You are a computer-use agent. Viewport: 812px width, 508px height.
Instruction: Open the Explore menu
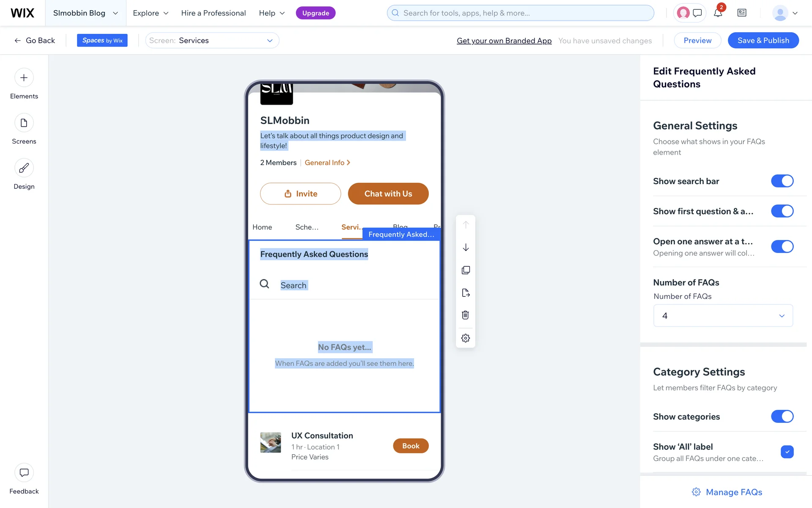tap(151, 13)
